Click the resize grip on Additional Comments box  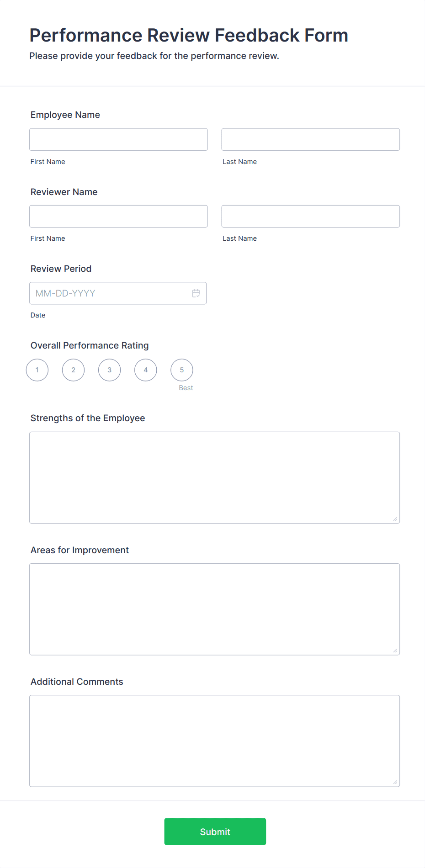(x=395, y=782)
